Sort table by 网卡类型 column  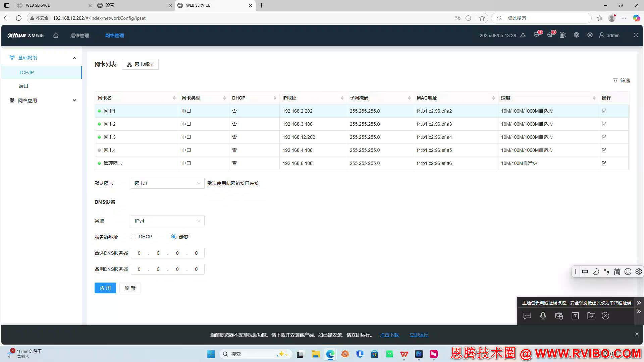(224, 98)
